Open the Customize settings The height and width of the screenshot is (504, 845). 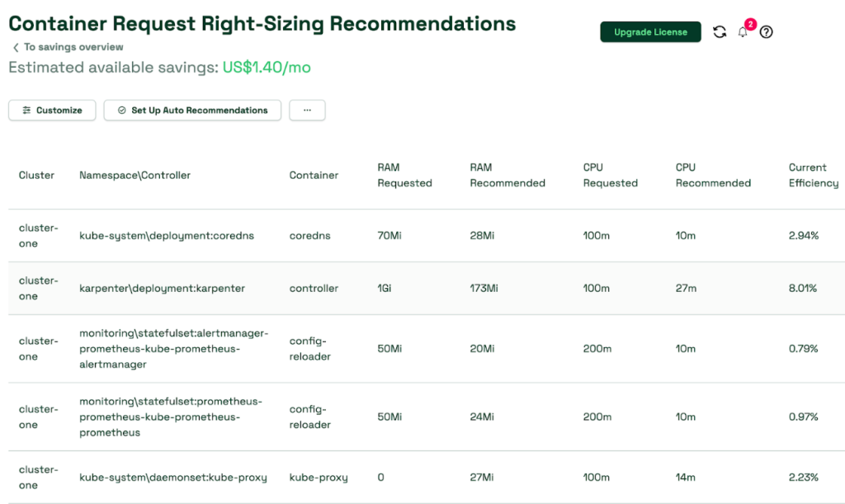(52, 111)
